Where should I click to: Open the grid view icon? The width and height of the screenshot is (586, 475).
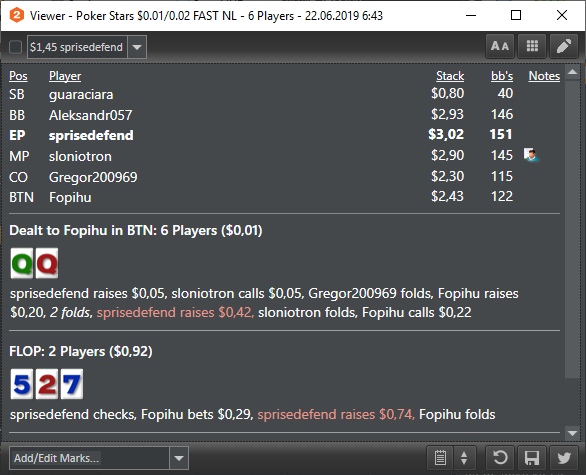[x=532, y=46]
